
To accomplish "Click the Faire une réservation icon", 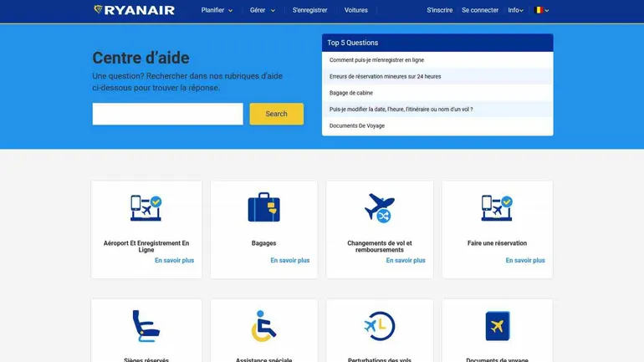I will 497,208.
